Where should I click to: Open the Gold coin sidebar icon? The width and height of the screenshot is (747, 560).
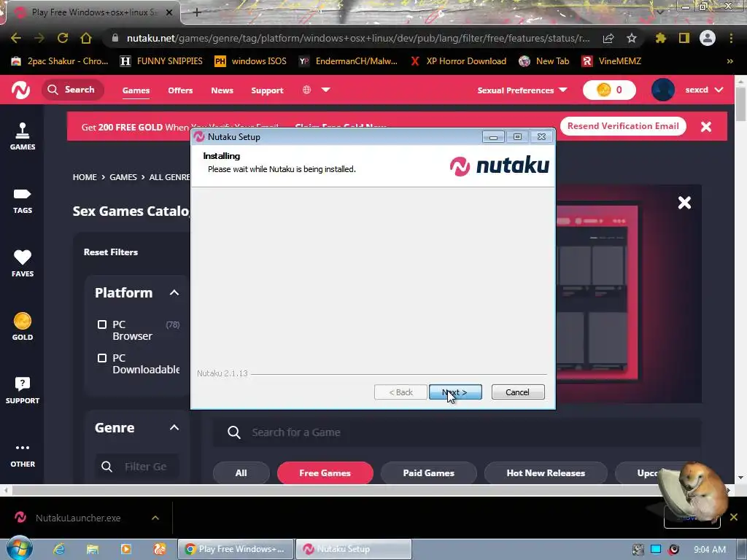pos(23,327)
